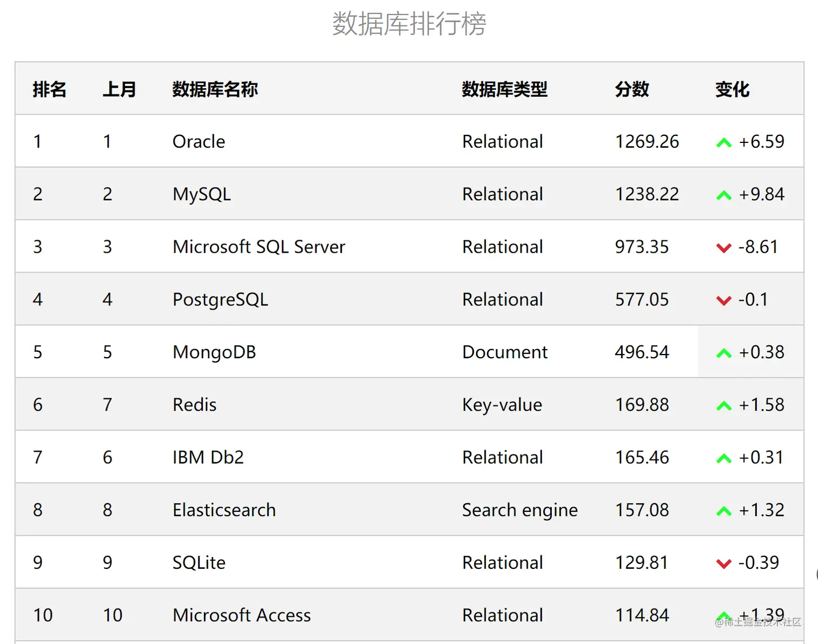The height and width of the screenshot is (644, 818).
Task: Click red down arrow in PostgreSQL row
Action: point(723,300)
